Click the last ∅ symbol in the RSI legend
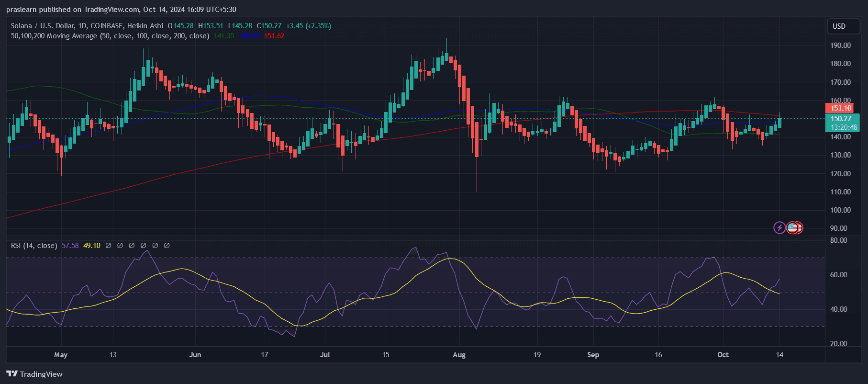The width and height of the screenshot is (868, 384). (167, 246)
